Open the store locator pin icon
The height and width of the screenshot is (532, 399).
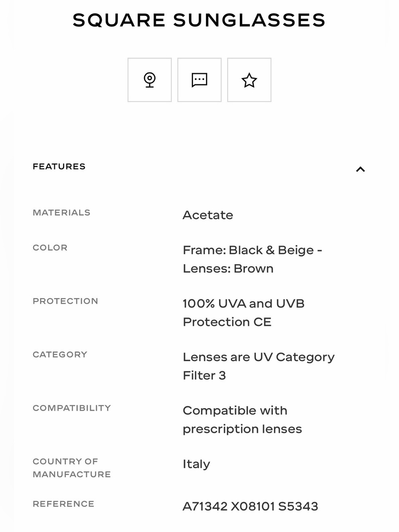pyautogui.click(x=150, y=80)
